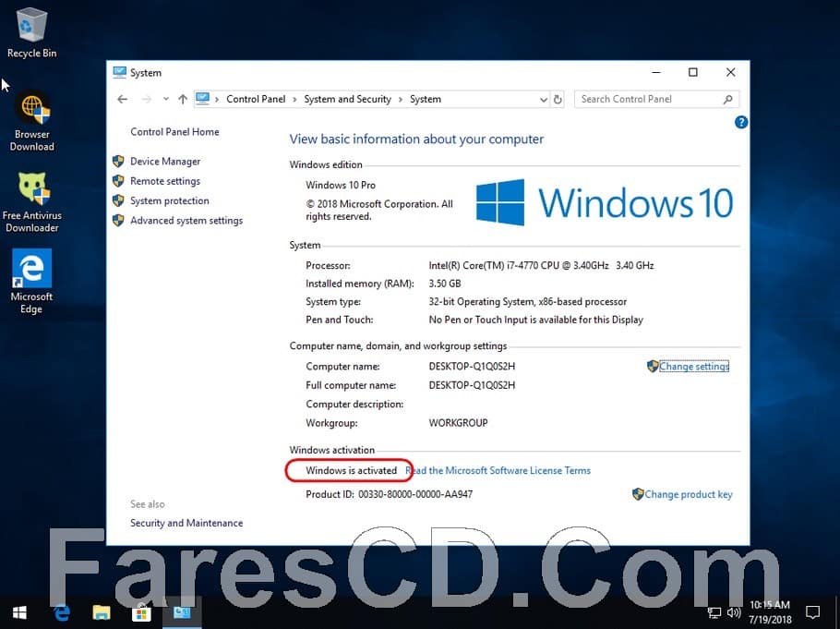The image size is (840, 629).
Task: Click shield icon beside System protection
Action: [x=118, y=200]
